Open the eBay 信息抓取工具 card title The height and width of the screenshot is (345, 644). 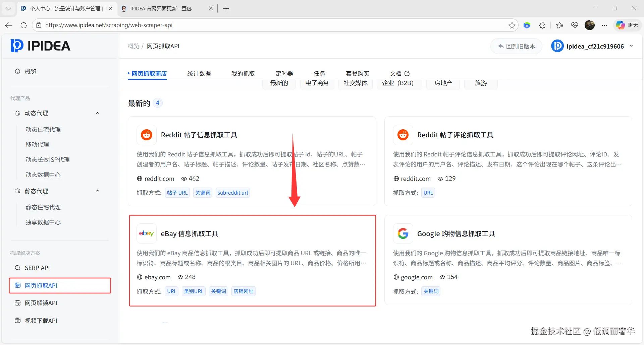coord(190,233)
